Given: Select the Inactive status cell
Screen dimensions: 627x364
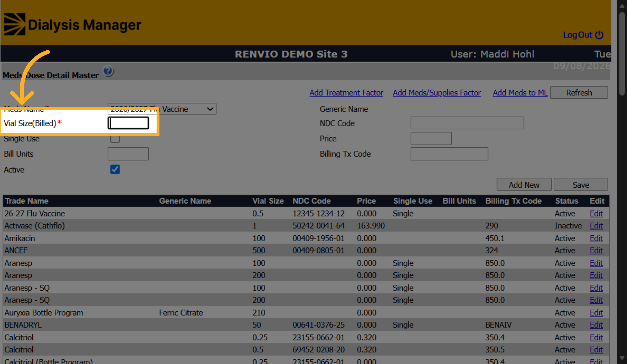Looking at the screenshot, I should coord(568,226).
